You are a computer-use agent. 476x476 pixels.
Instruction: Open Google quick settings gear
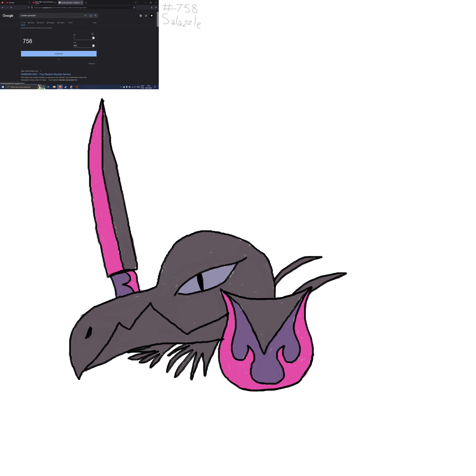click(141, 16)
